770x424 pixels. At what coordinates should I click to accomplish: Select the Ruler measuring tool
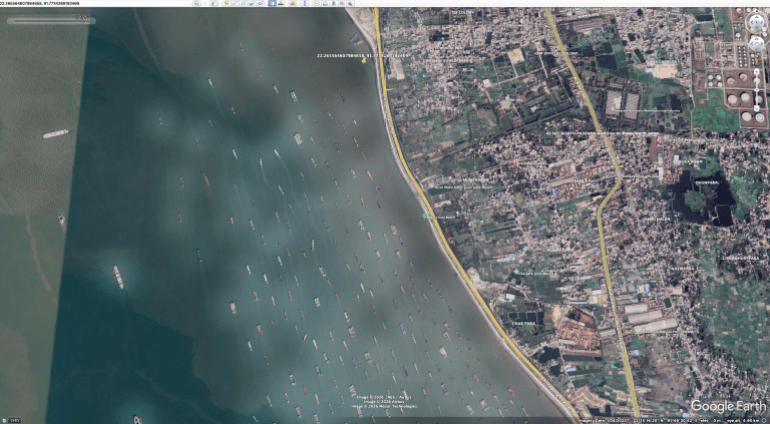(304, 3)
